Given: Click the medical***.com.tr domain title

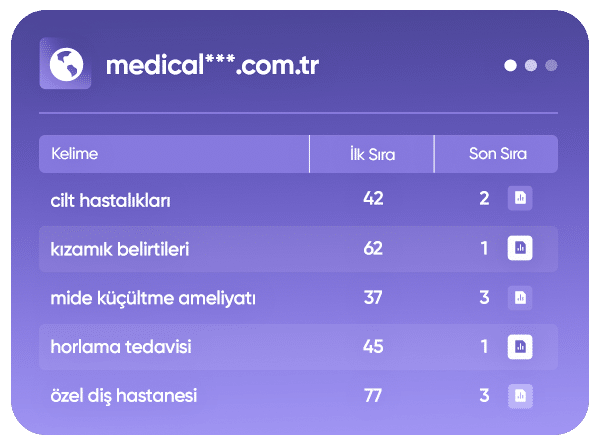Looking at the screenshot, I should pos(213,65).
